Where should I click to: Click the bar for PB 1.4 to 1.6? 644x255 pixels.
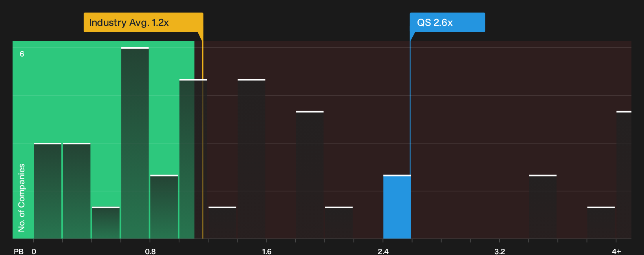coord(251,159)
